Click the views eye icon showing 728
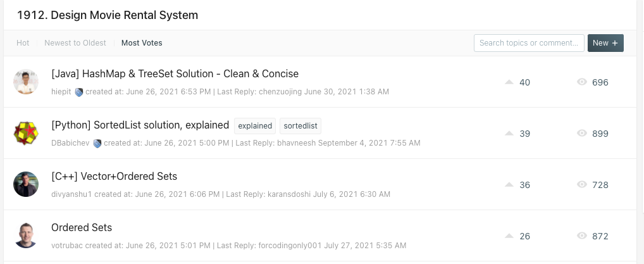 [x=582, y=184]
